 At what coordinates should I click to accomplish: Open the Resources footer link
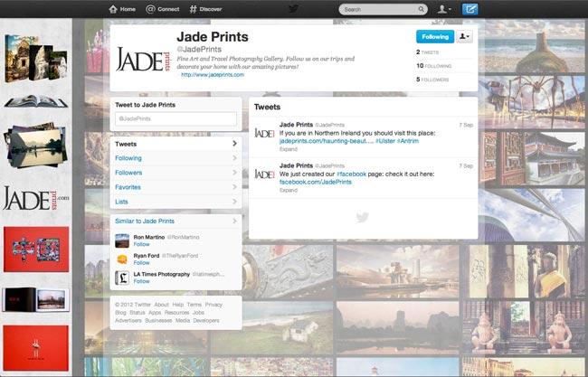pos(176,313)
